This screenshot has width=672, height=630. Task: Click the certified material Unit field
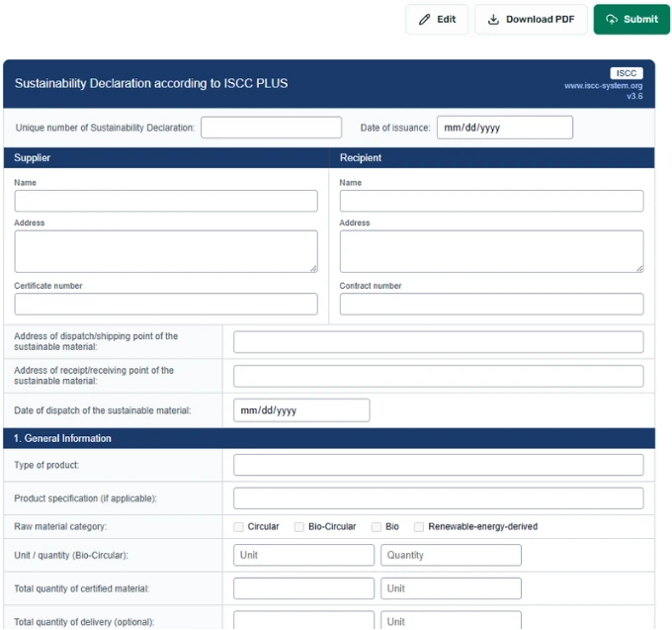(x=451, y=588)
